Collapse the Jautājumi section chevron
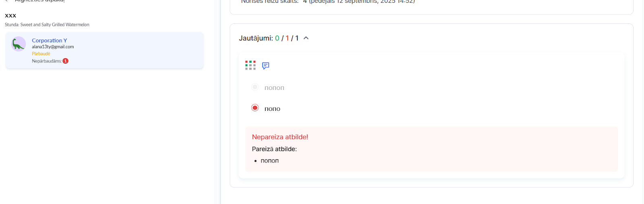Image resolution: width=644 pixels, height=204 pixels. [306, 38]
